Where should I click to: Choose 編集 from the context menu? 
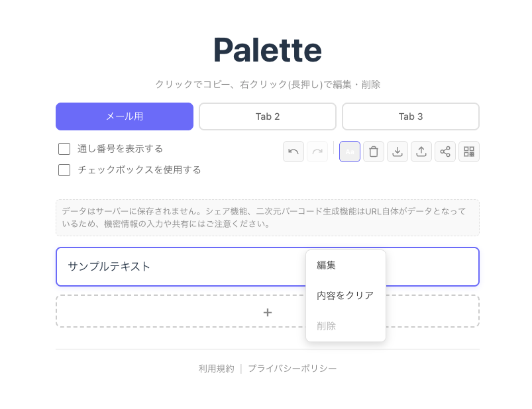tap(326, 265)
